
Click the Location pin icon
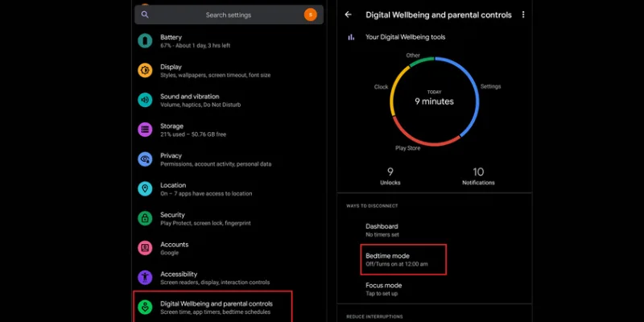[x=145, y=189]
